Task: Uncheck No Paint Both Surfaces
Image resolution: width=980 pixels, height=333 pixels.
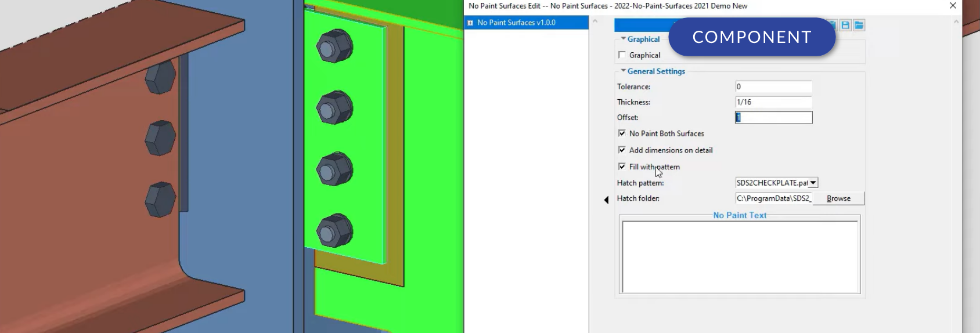Action: [x=622, y=133]
